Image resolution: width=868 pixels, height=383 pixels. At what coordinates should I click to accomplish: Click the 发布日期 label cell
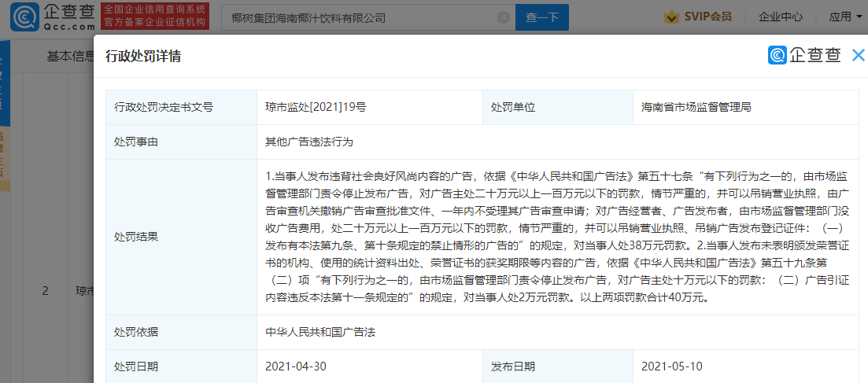pyautogui.click(x=557, y=366)
